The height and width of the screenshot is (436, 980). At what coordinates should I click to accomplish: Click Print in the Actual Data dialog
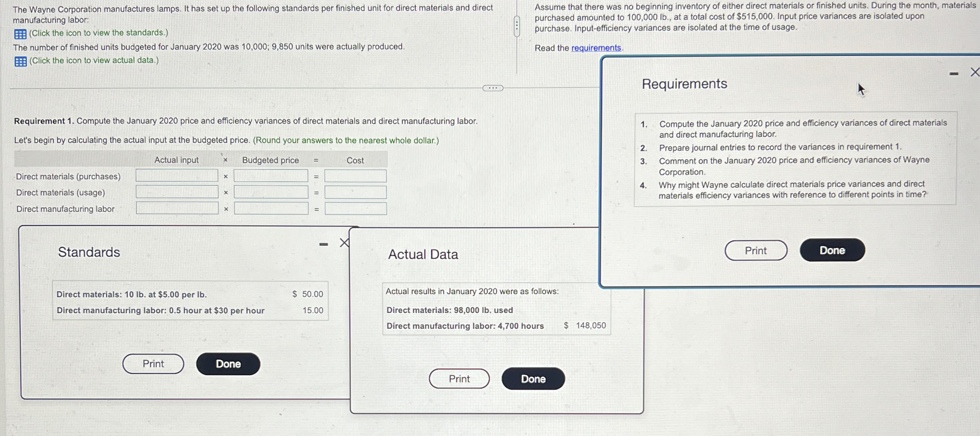[x=459, y=379]
